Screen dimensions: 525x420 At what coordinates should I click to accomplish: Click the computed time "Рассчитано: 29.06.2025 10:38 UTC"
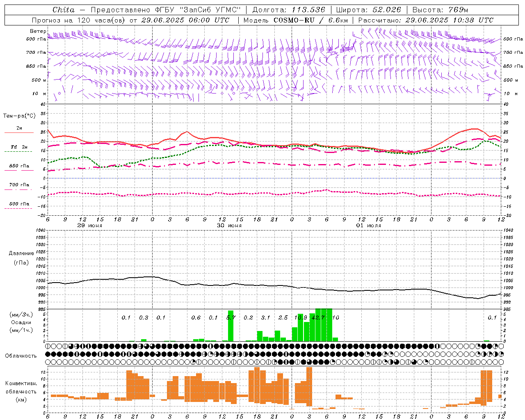click(426, 20)
